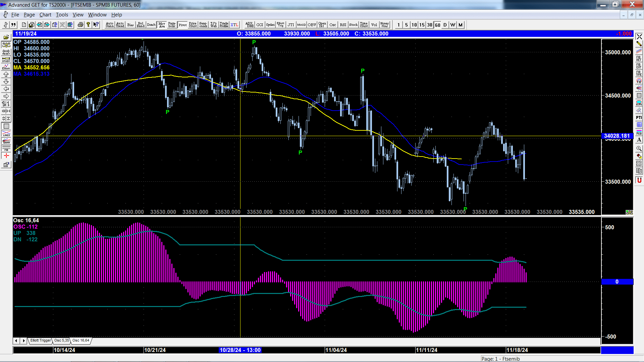644x362 pixels.
Task: Open the Chart menu
Action: [x=45, y=15]
